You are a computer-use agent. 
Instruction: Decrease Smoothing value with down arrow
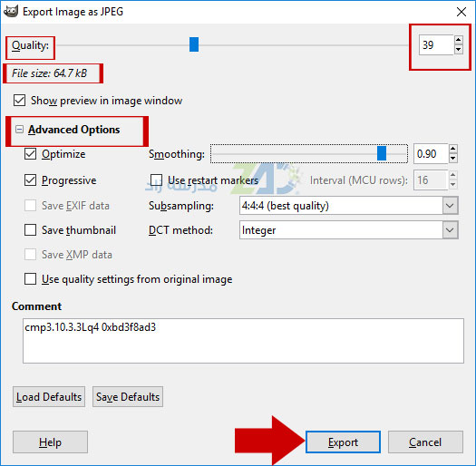tap(453, 158)
